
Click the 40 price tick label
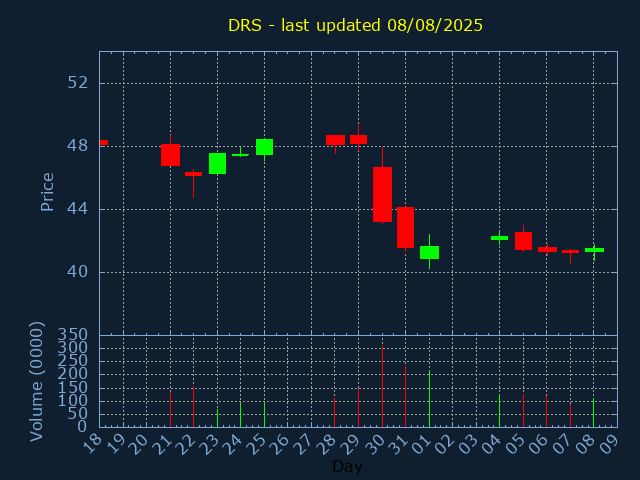[78, 272]
